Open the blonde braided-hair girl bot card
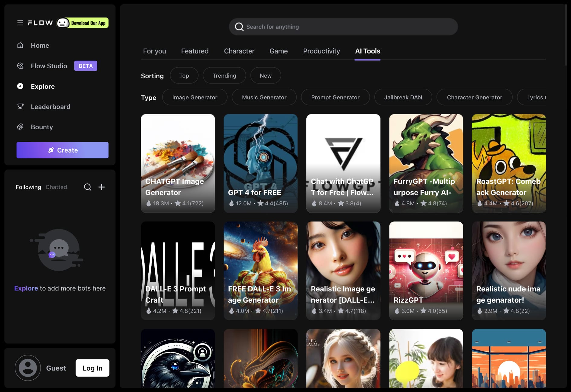Screen dimensions: 571x392 pos(344,358)
